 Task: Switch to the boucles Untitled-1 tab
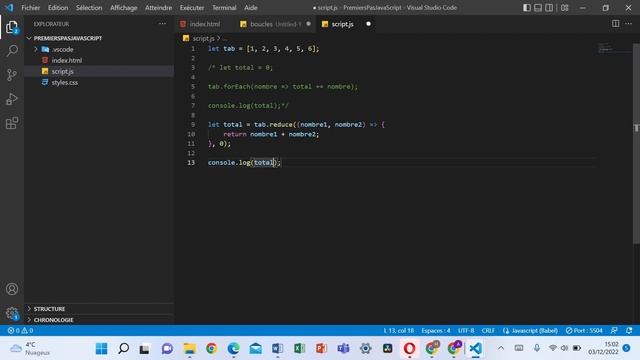pos(275,24)
